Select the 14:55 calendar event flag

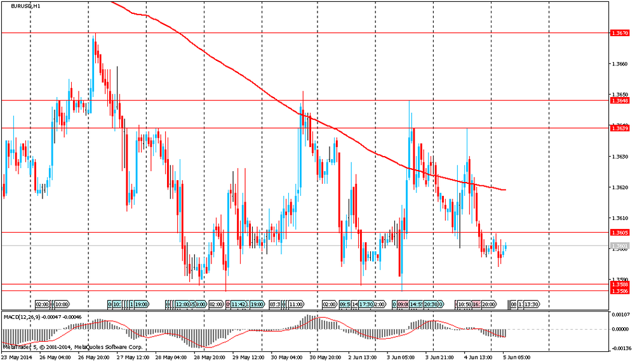coord(417,304)
